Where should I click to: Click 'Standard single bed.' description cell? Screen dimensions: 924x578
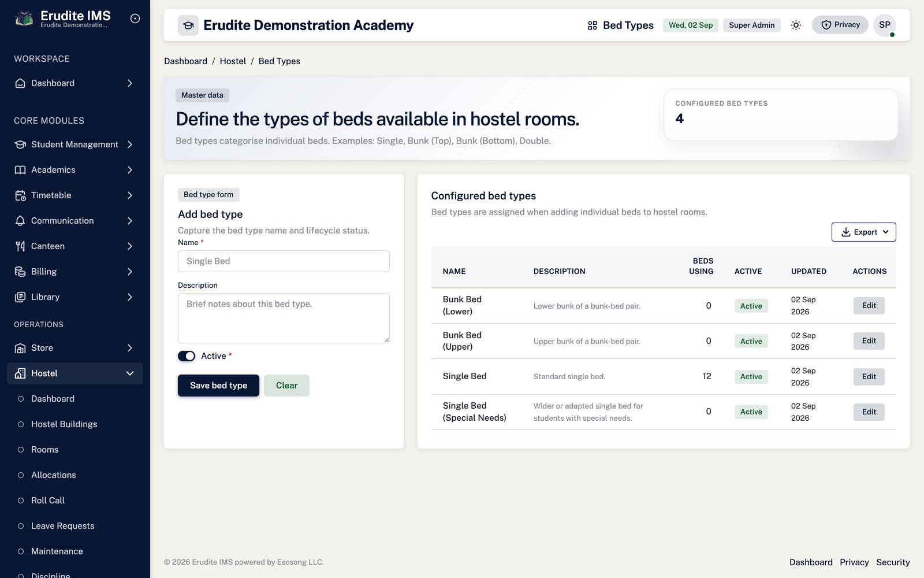tap(569, 377)
